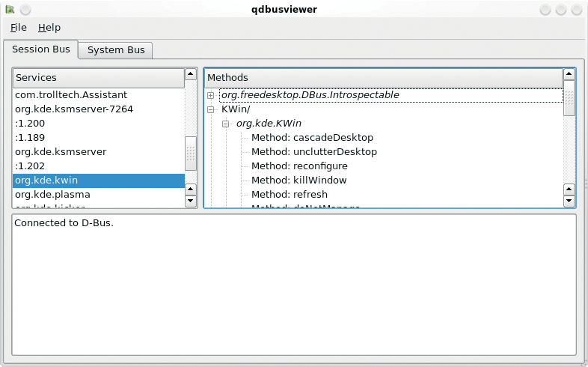Click the Services column header

tap(99, 78)
